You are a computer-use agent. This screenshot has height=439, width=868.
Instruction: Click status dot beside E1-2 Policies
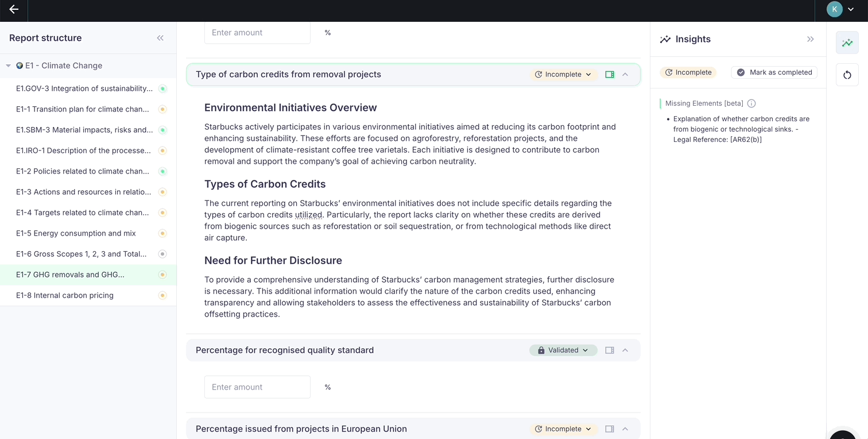(x=162, y=171)
